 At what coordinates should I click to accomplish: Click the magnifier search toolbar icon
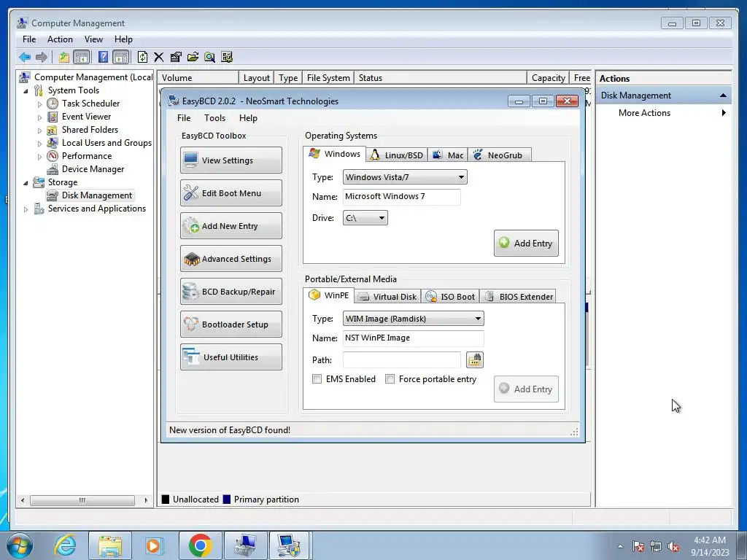[x=209, y=57]
